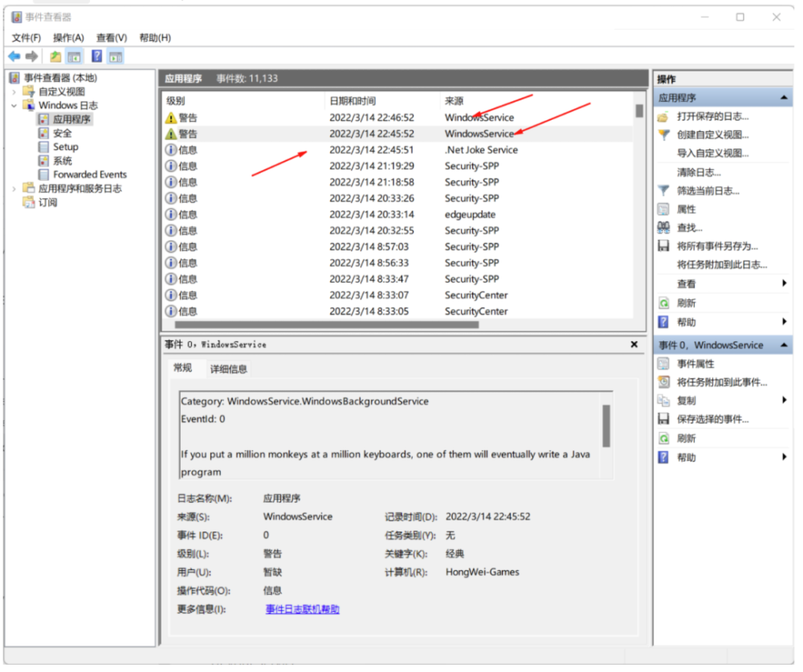Open the 打开保存的日志 action icon
Image resolution: width=803 pixels, height=672 pixels.
(663, 116)
